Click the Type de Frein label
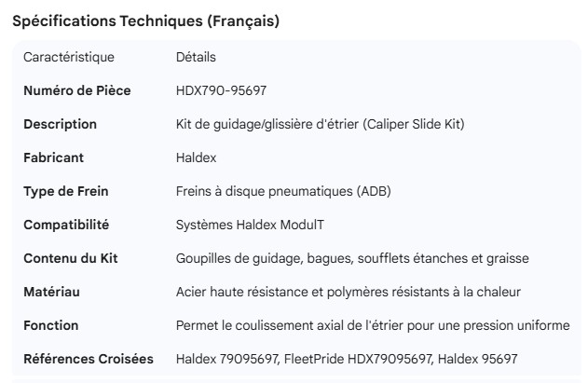This screenshot has height=383, width=588. (65, 192)
